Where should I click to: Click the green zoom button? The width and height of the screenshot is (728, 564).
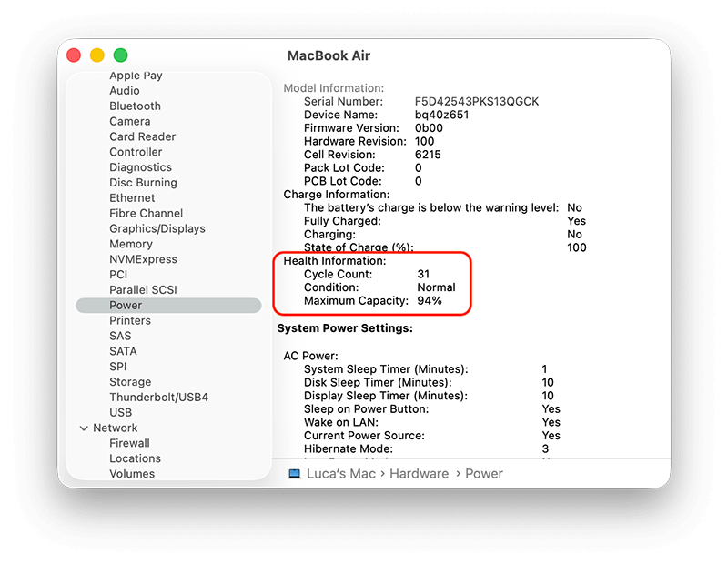119,55
